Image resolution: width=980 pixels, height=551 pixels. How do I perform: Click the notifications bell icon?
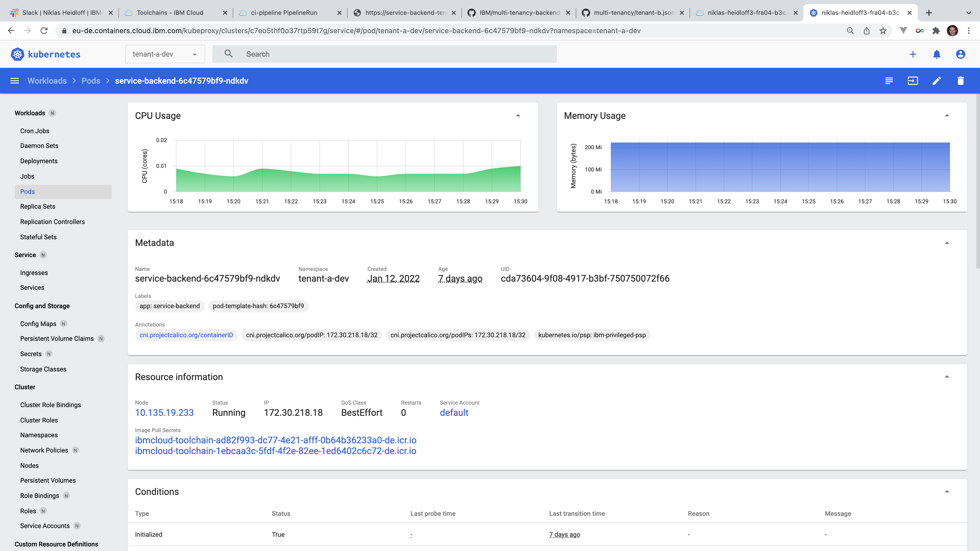coord(937,54)
